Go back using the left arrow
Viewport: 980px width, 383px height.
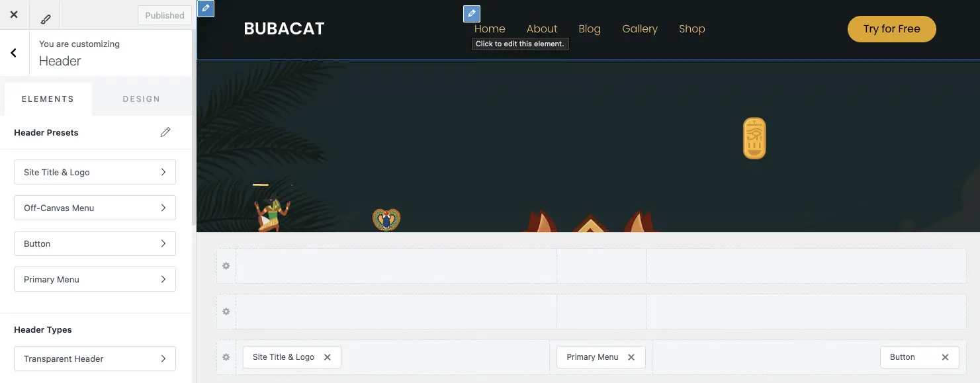tap(14, 52)
